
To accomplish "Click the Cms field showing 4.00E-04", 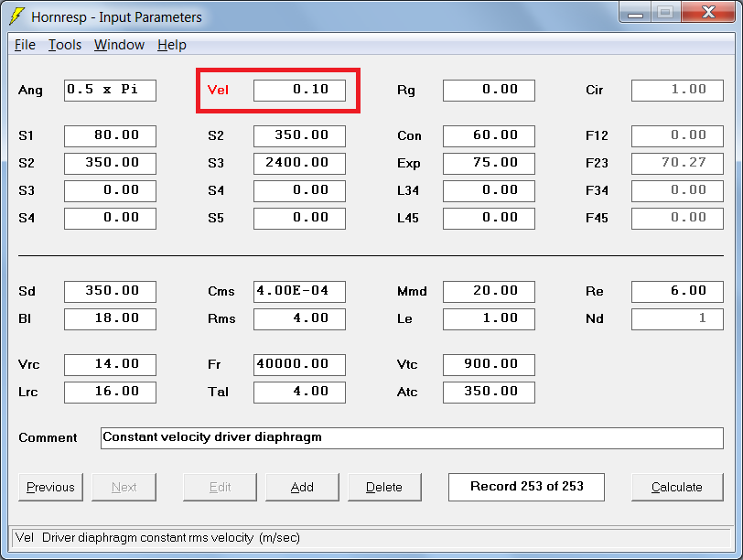I will click(299, 291).
